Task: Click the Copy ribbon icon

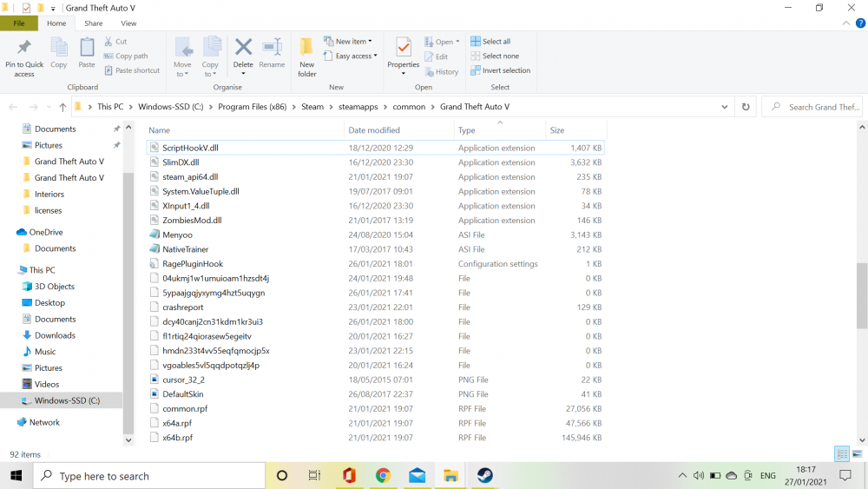Action: pos(59,53)
